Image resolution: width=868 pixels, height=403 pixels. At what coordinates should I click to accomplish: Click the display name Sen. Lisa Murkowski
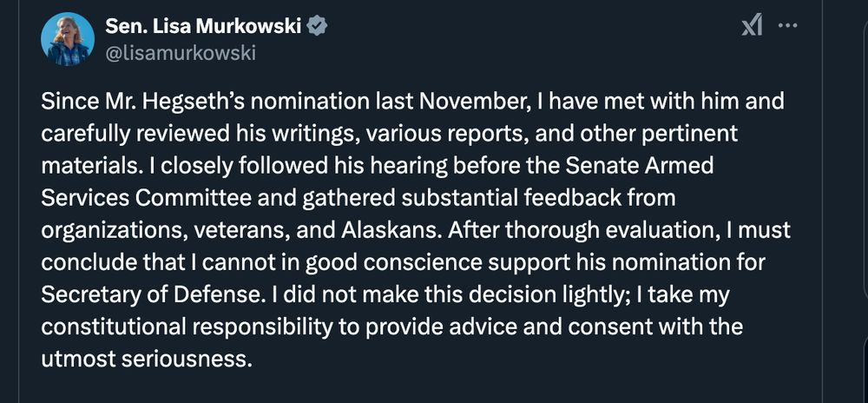coord(203,28)
